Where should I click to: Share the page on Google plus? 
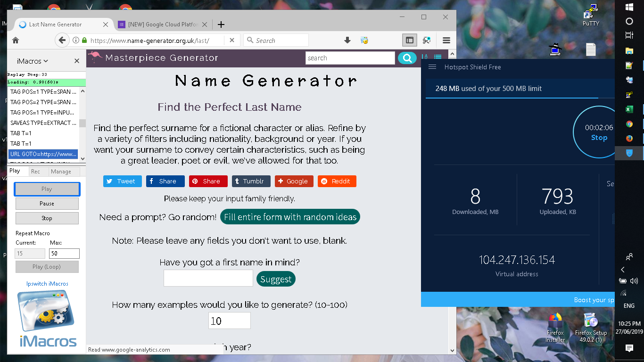[x=294, y=181]
